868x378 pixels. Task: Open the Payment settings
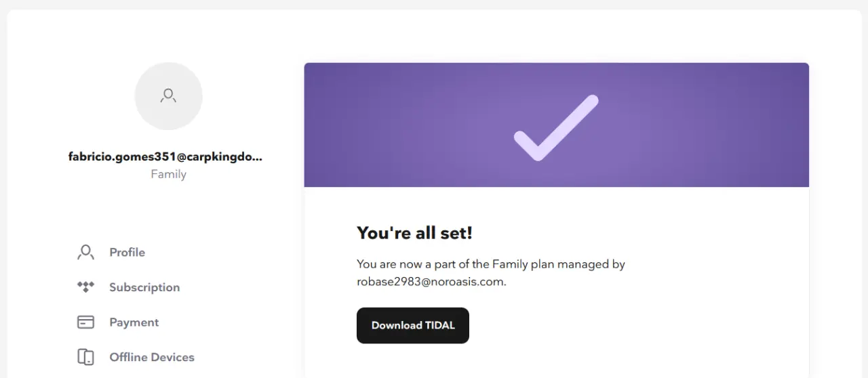(134, 322)
